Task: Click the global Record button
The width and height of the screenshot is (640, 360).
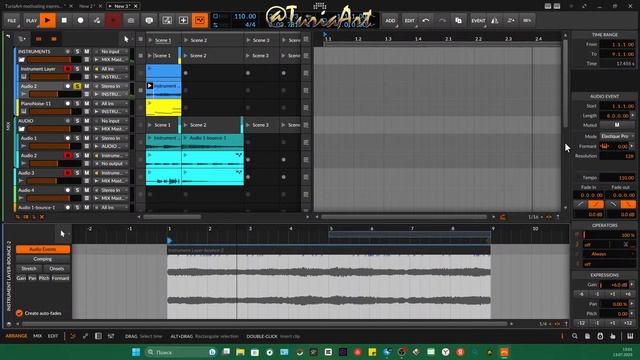Action: tap(80, 20)
